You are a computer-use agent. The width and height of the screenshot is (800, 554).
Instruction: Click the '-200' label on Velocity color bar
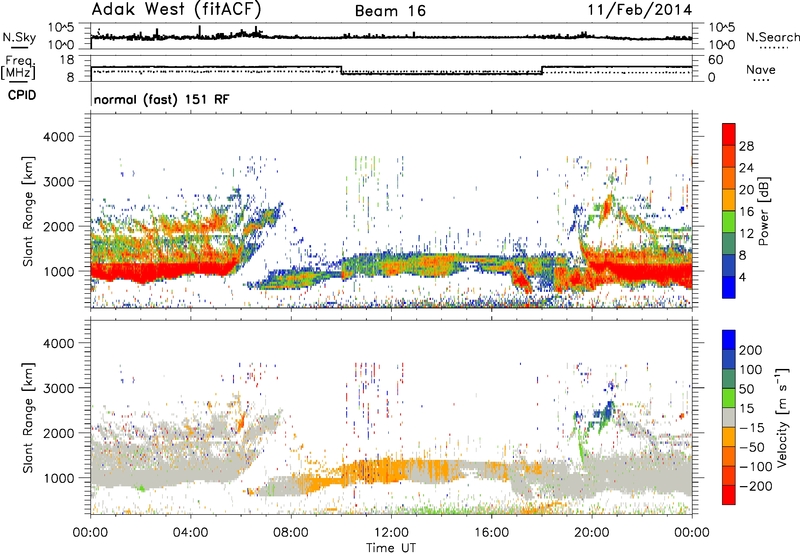click(756, 486)
